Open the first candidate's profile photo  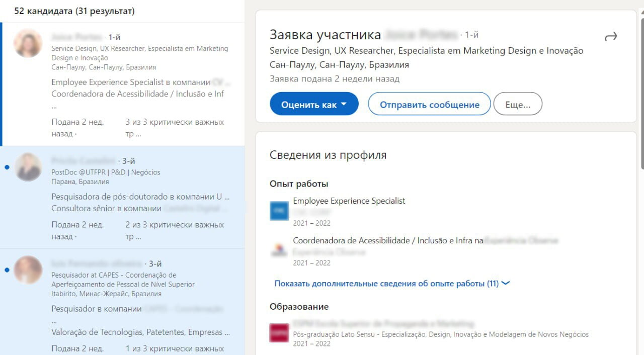pos(28,44)
